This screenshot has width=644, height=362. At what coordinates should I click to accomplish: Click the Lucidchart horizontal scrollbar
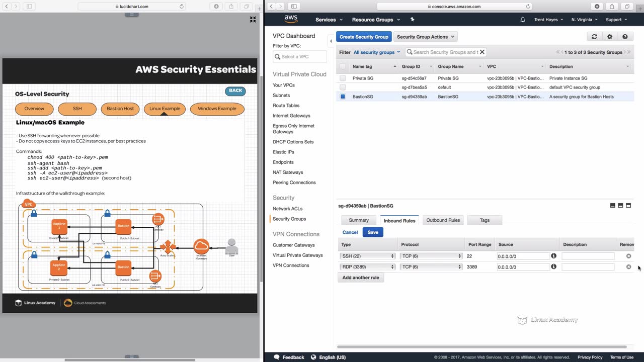pyautogui.click(x=130, y=359)
